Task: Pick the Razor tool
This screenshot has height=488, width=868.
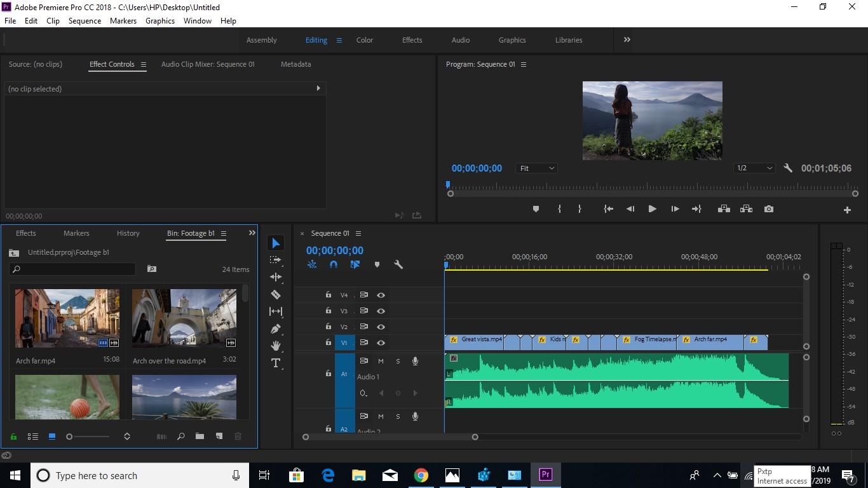Action: [276, 294]
